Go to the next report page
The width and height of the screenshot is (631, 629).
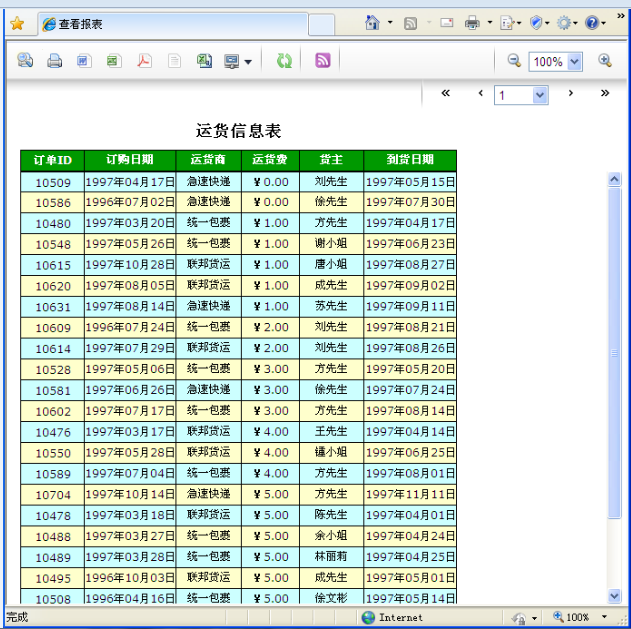(x=571, y=93)
